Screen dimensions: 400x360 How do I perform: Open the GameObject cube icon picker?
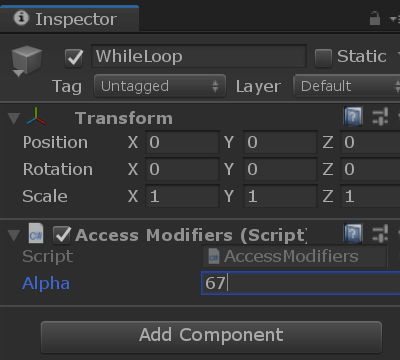click(26, 61)
